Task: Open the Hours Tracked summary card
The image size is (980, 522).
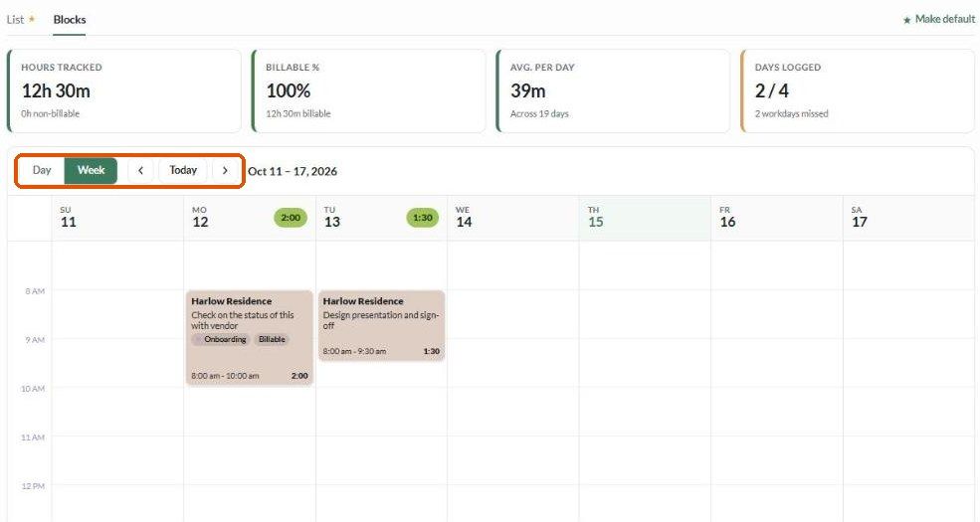Action: [x=123, y=91]
